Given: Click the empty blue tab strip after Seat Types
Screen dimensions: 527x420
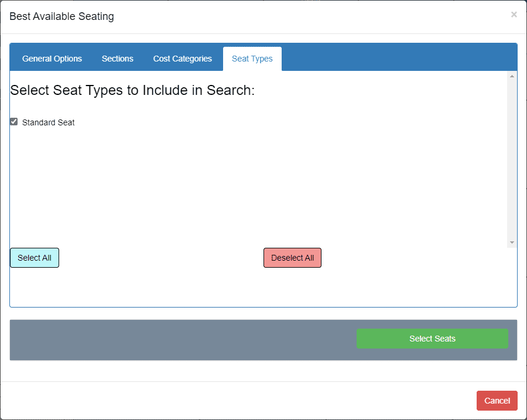Looking at the screenshot, I should [x=399, y=57].
